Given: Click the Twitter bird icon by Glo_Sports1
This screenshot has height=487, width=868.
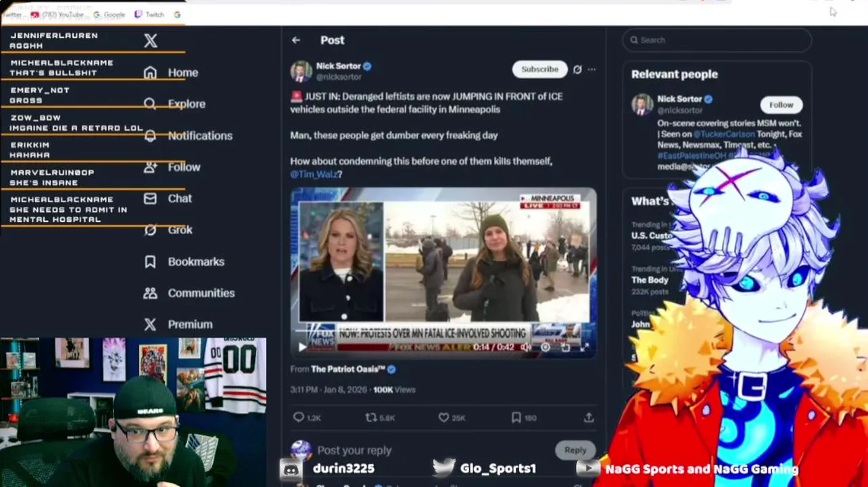Looking at the screenshot, I should point(443,468).
